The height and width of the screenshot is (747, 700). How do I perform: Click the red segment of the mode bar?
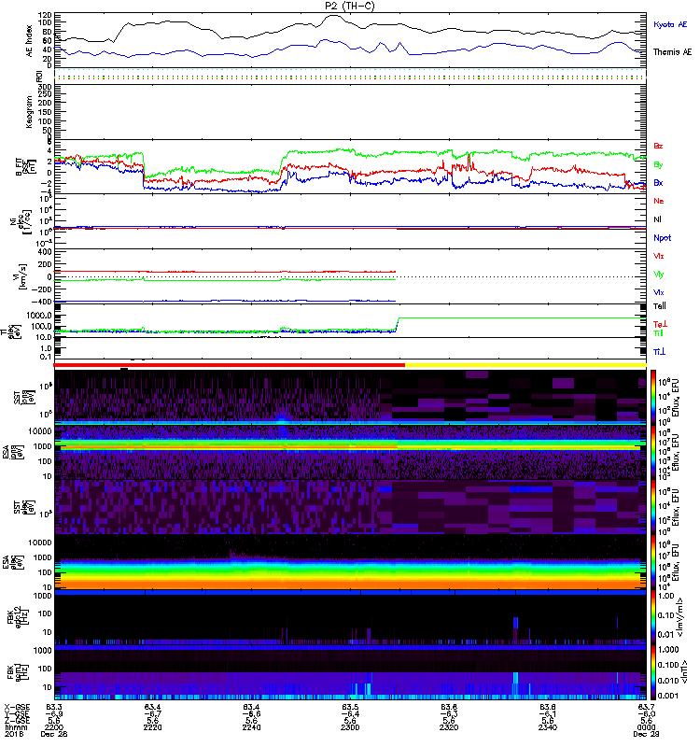pos(229,365)
